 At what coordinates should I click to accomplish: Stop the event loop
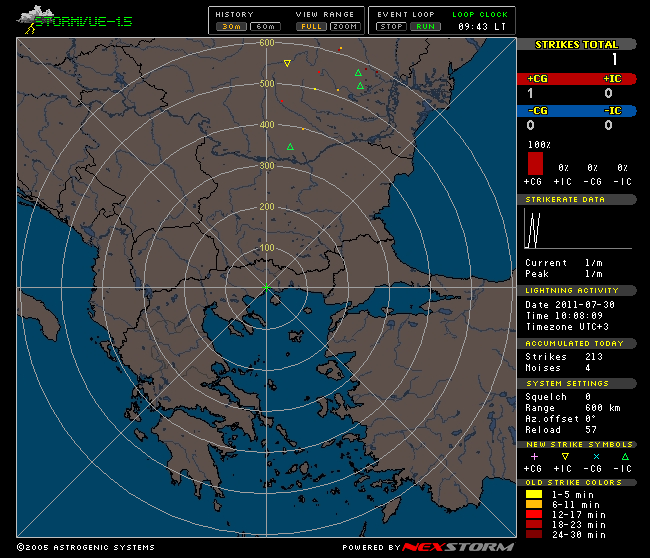click(x=391, y=27)
